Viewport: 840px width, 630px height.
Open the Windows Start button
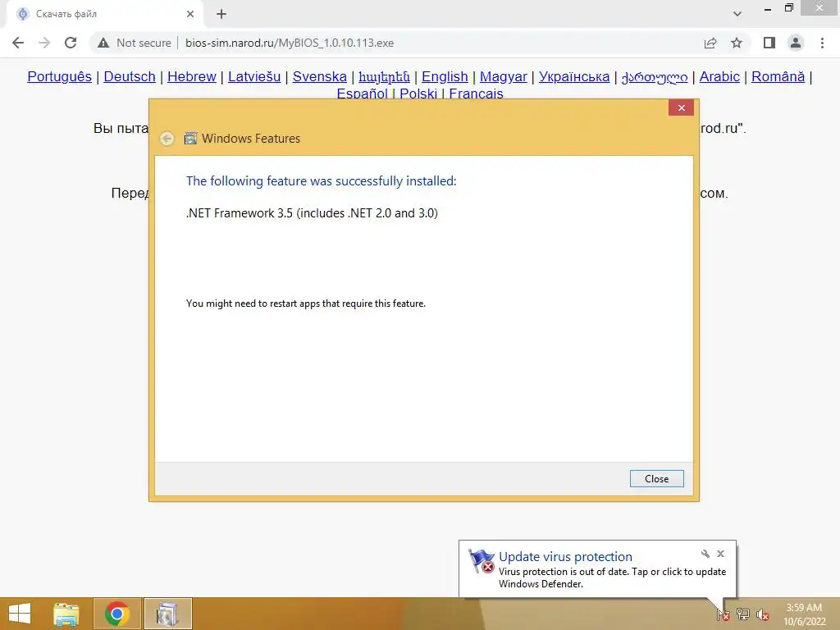pyautogui.click(x=20, y=614)
